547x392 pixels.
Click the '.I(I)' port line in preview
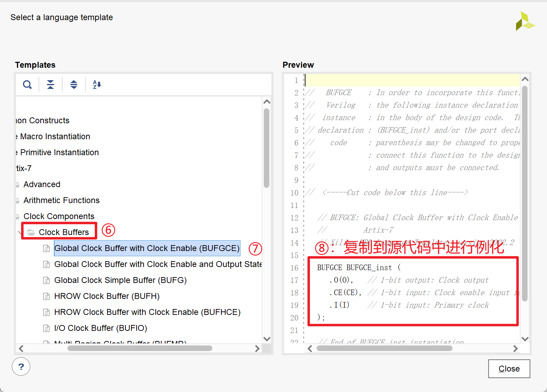pos(339,305)
